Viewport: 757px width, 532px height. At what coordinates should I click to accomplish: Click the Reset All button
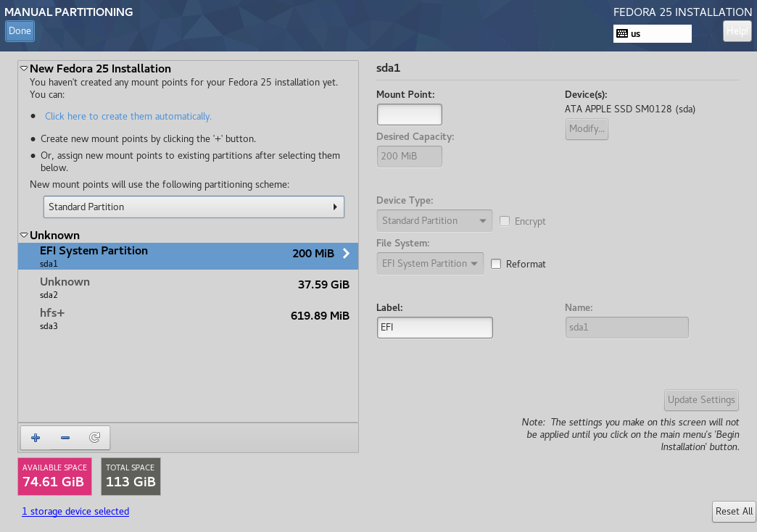(734, 511)
